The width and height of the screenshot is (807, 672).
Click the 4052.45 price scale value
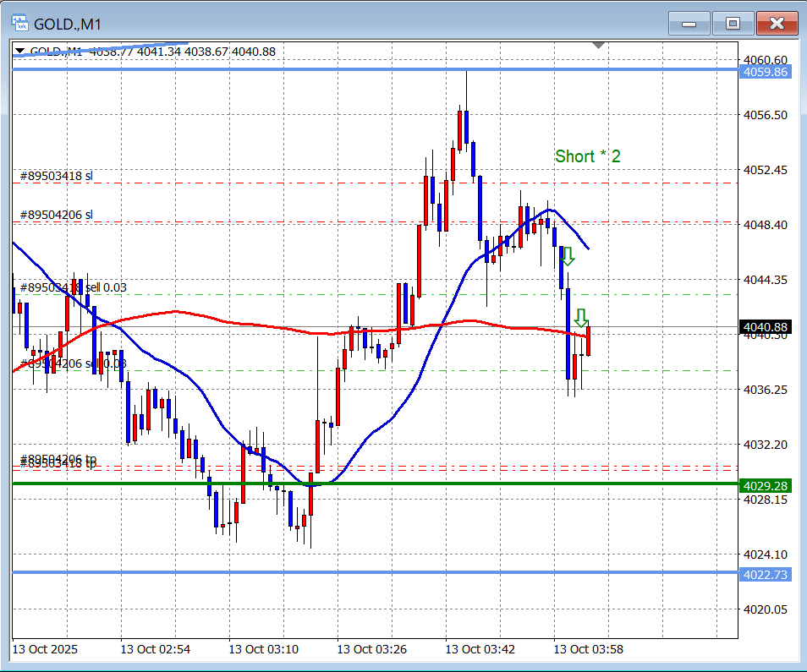point(764,170)
